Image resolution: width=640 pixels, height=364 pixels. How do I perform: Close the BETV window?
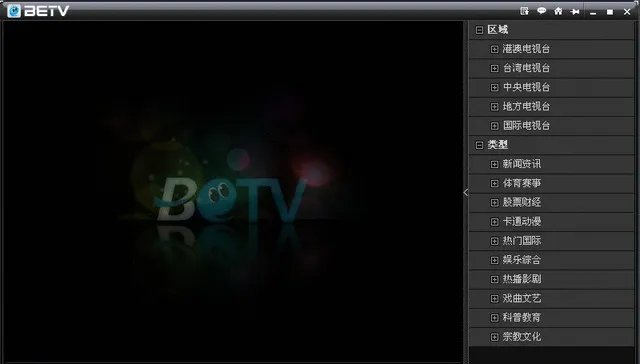pos(627,12)
